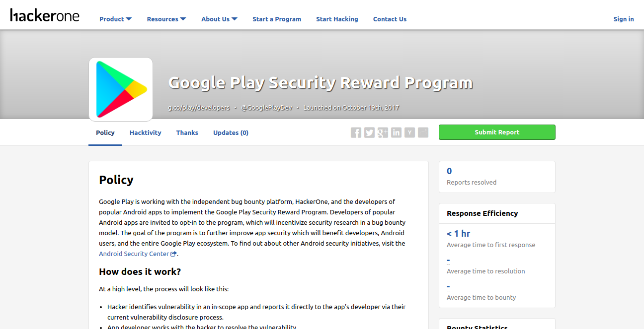Click the 0 reports resolved count

(x=449, y=171)
